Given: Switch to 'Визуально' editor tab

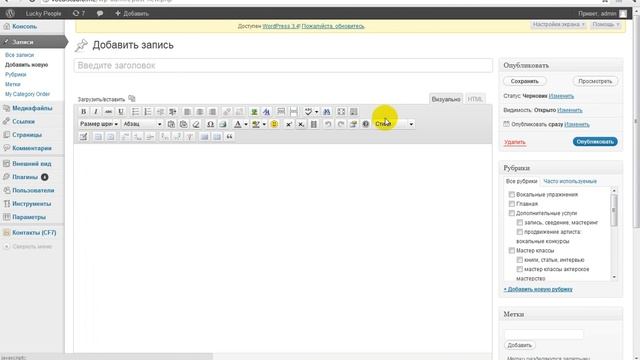Looking at the screenshot, I should tap(446, 99).
